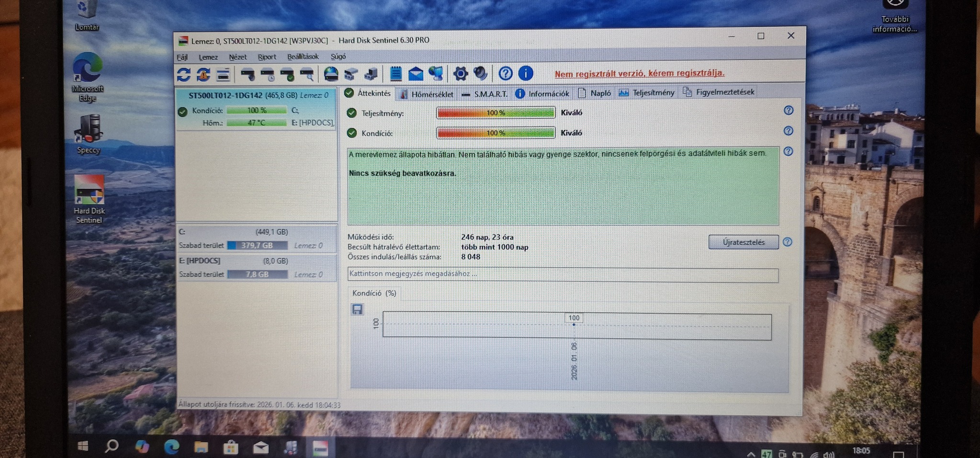Select the Kondíció (%) chart tab

[374, 293]
